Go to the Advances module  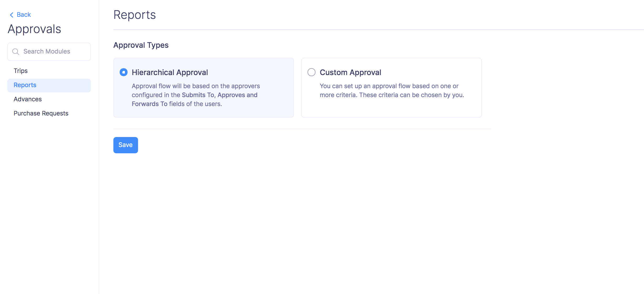point(28,99)
